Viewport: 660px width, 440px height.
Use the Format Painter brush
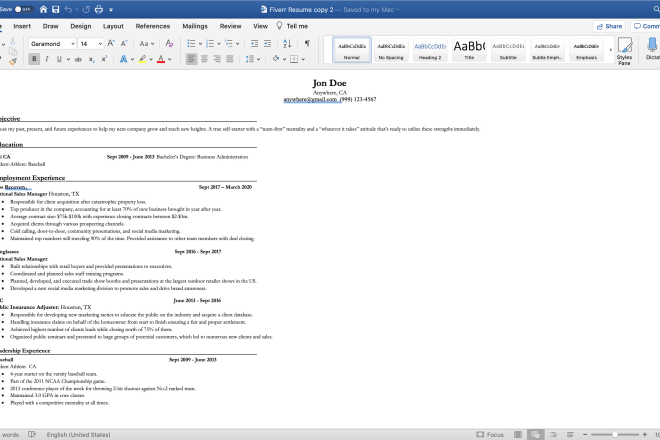[13, 61]
